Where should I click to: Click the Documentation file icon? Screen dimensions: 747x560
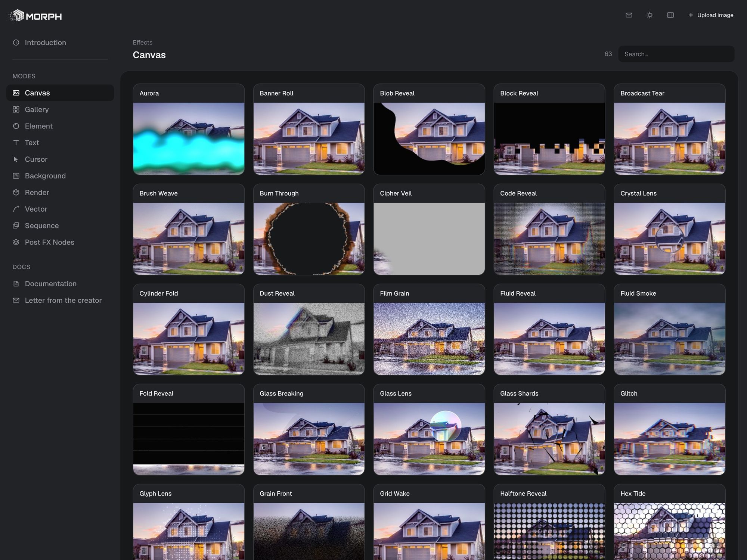(16, 284)
